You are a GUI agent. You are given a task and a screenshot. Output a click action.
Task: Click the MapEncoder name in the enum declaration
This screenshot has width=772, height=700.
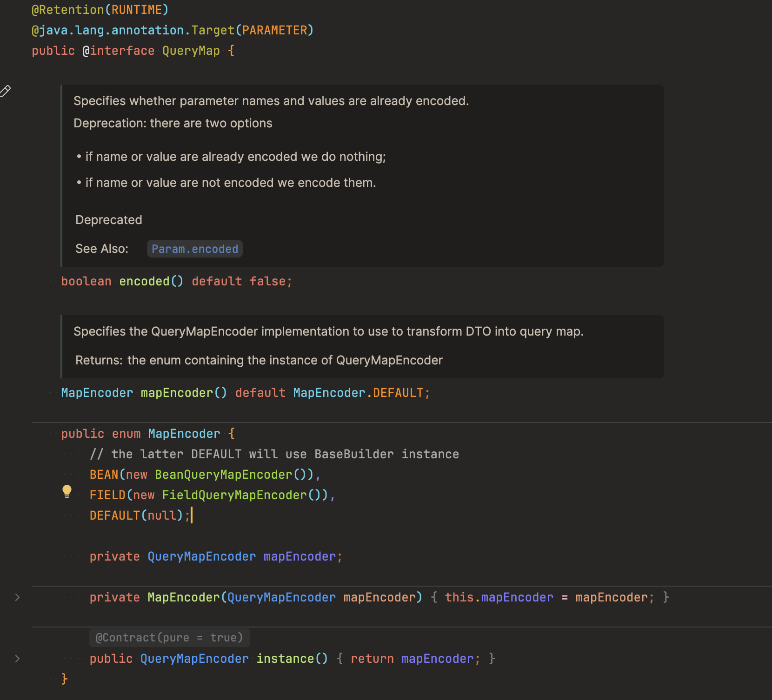pos(184,434)
